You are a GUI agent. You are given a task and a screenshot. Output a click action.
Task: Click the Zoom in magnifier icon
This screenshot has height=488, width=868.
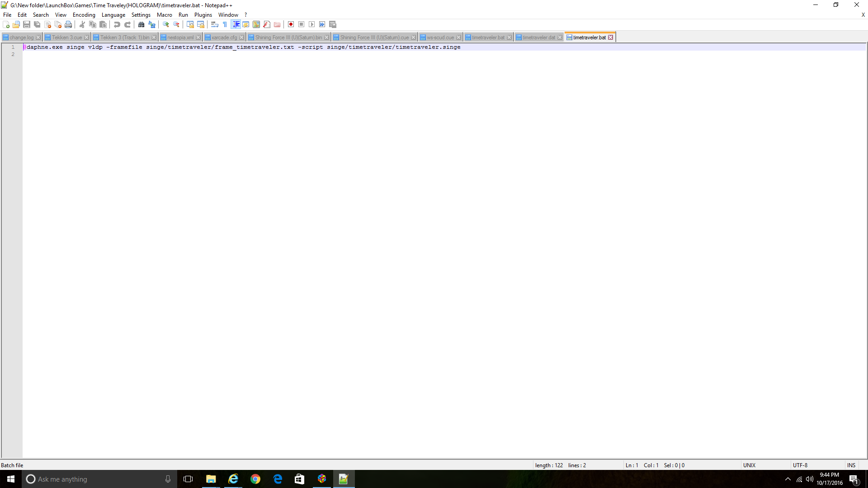166,24
